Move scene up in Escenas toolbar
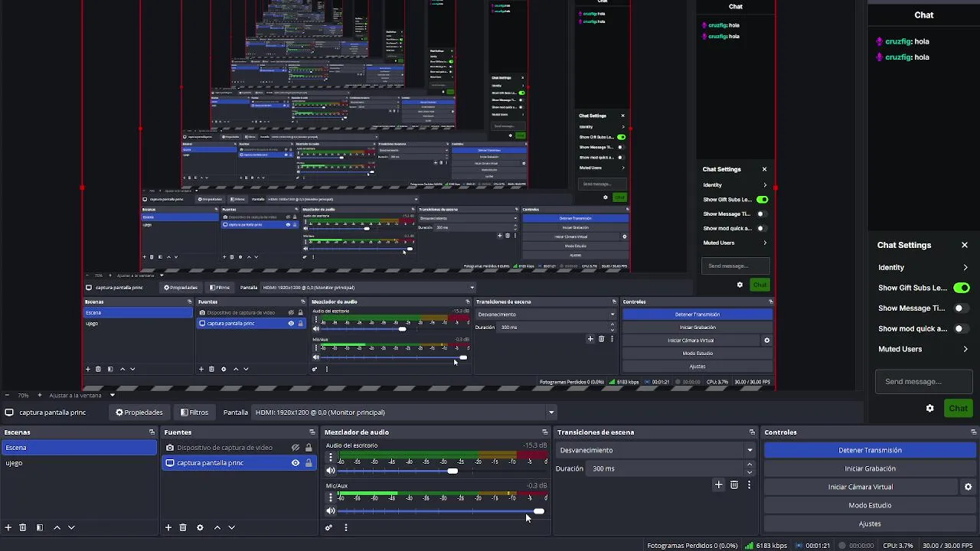The height and width of the screenshot is (551, 980). point(57,527)
